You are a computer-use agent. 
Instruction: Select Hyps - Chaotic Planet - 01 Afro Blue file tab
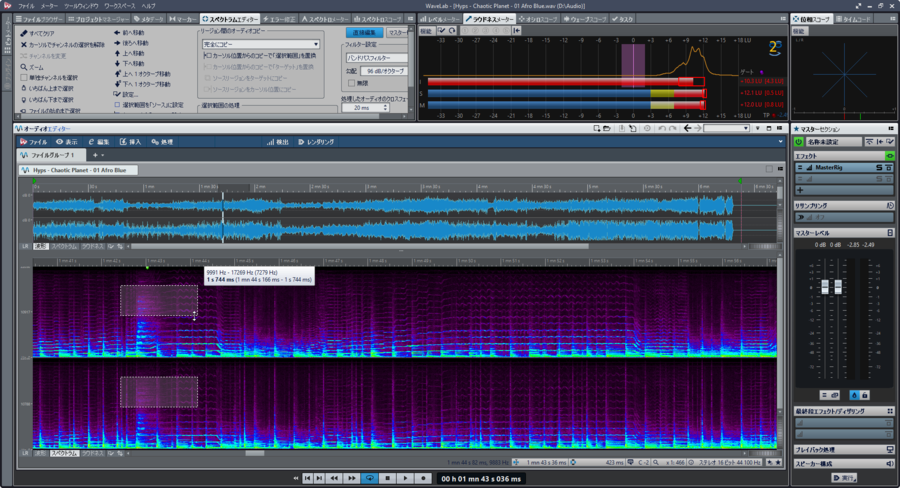tap(79, 170)
